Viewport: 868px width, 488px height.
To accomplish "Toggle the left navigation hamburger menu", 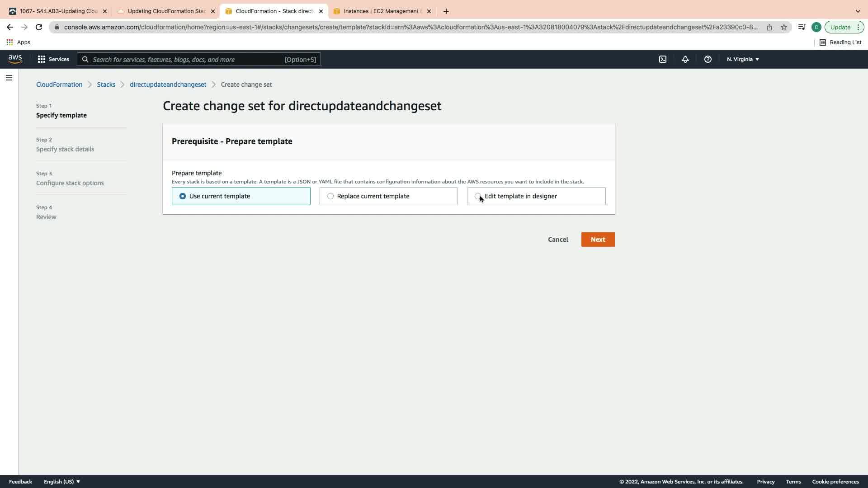I will (9, 78).
